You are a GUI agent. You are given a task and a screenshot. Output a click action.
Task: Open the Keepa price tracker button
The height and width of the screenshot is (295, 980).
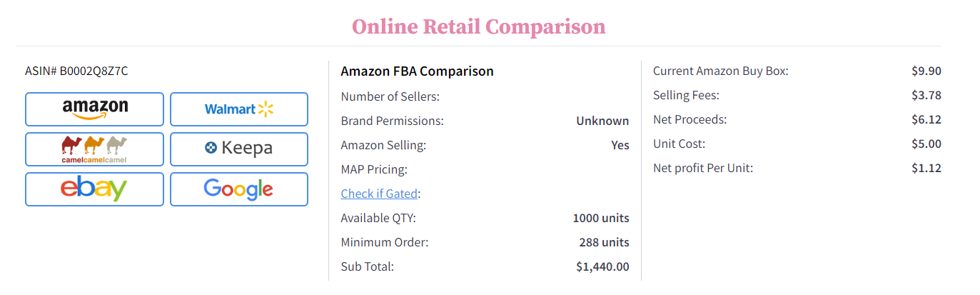tap(239, 149)
